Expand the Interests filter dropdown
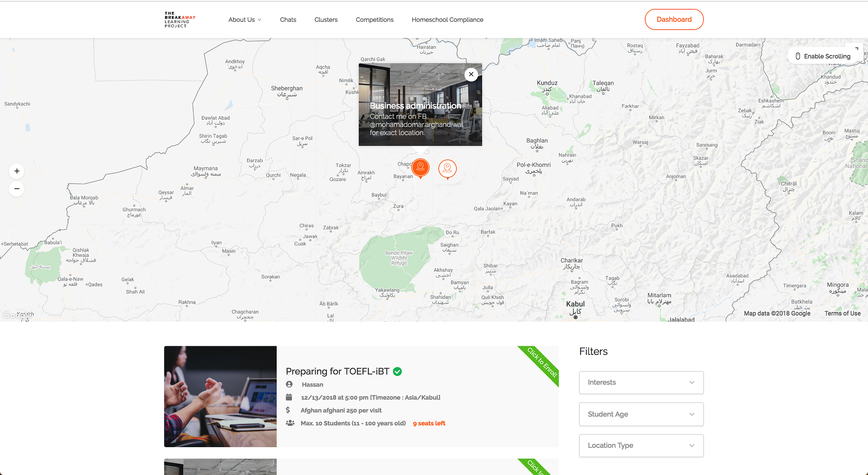The image size is (868, 475). pos(641,382)
